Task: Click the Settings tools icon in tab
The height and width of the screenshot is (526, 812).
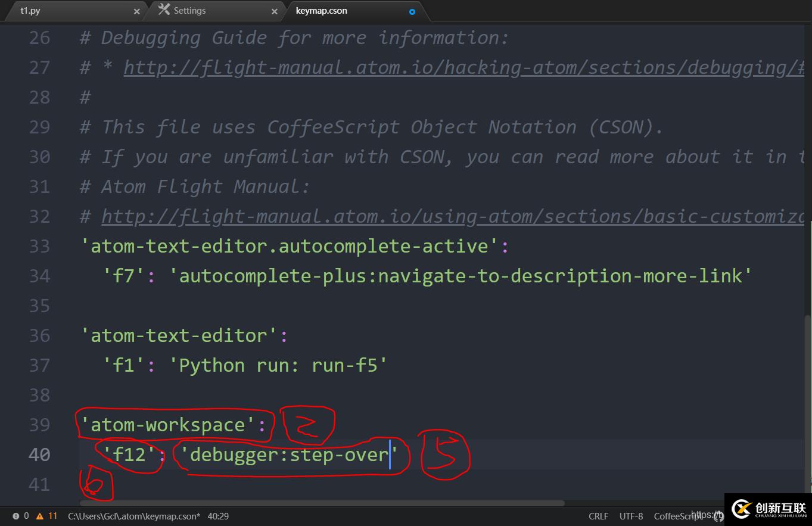Action: click(164, 10)
